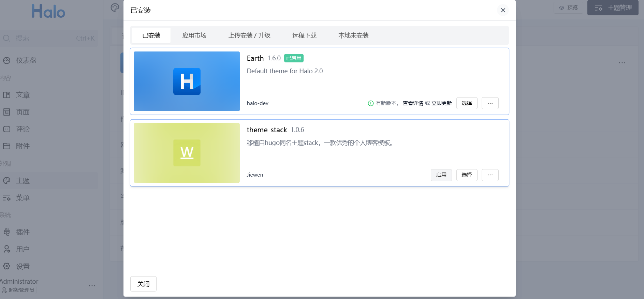Click the 预览 preview button behind the dialog
The width and height of the screenshot is (644, 299).
[x=568, y=8]
